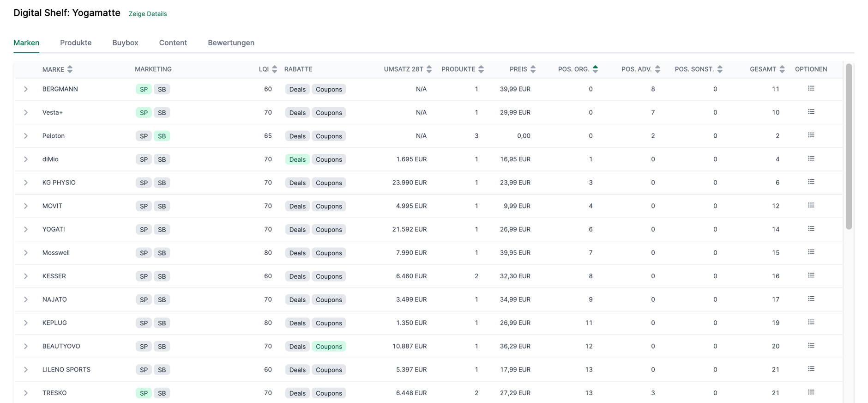Screen dimensions: 868x403
Task: Sort table by LQI column
Action: tap(274, 69)
